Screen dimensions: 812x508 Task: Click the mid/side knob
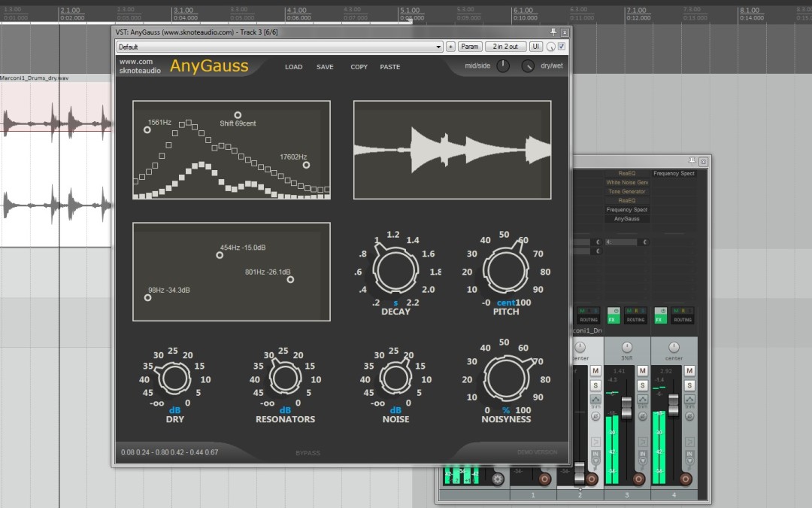tap(503, 65)
